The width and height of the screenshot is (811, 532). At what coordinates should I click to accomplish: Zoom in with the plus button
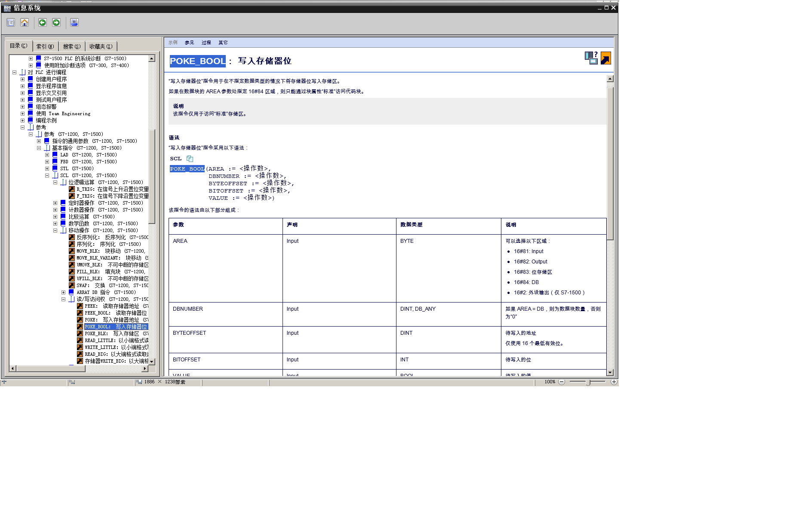point(614,382)
